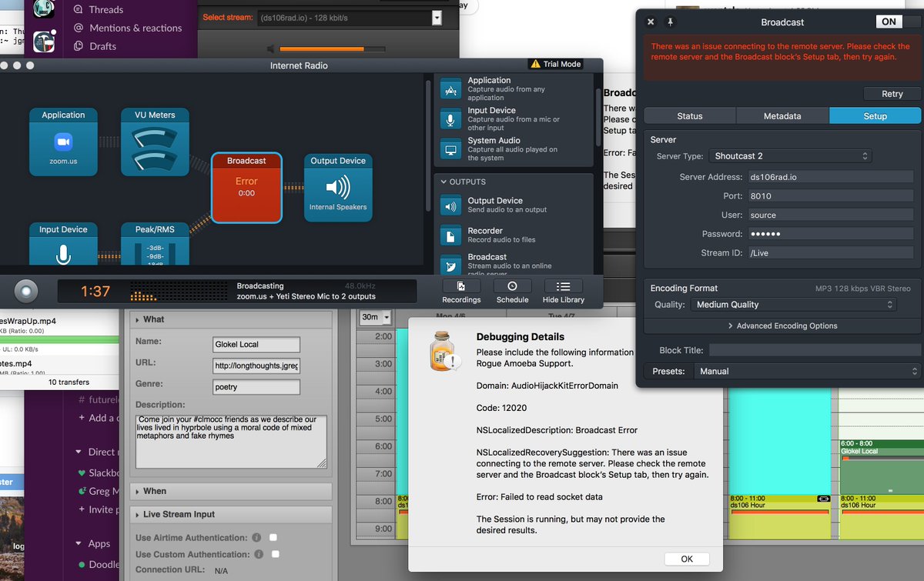Pin the Broadcast popover
Viewport: 924px width, 581px height.
point(670,22)
